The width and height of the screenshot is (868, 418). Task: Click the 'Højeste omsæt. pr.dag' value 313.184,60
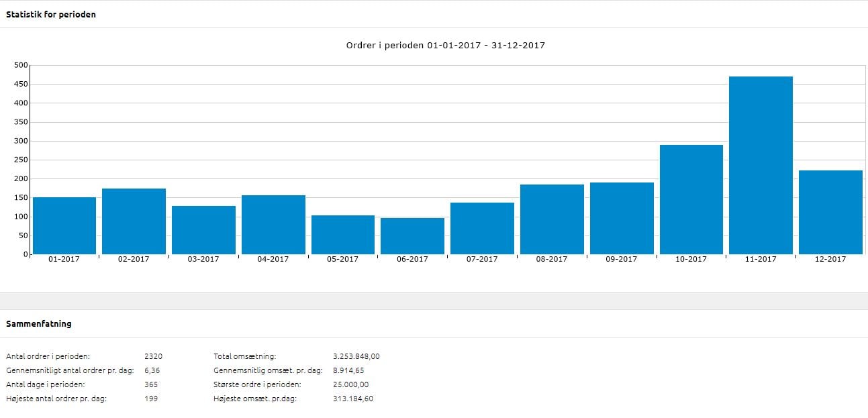(x=353, y=399)
